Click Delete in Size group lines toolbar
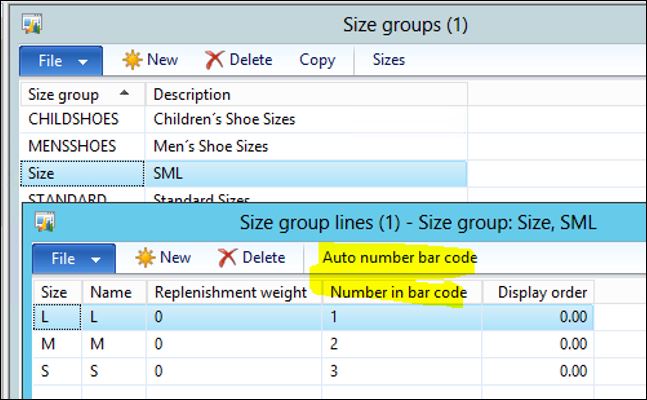 (252, 258)
